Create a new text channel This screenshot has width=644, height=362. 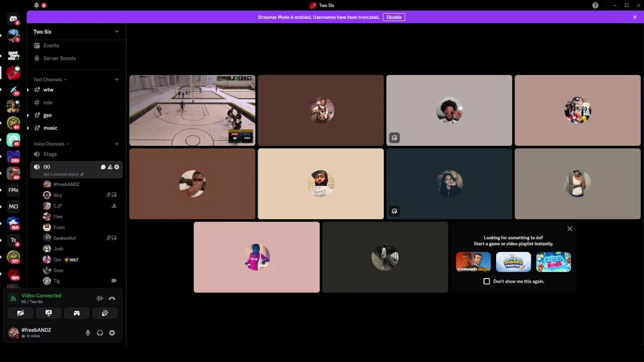pos(117,79)
